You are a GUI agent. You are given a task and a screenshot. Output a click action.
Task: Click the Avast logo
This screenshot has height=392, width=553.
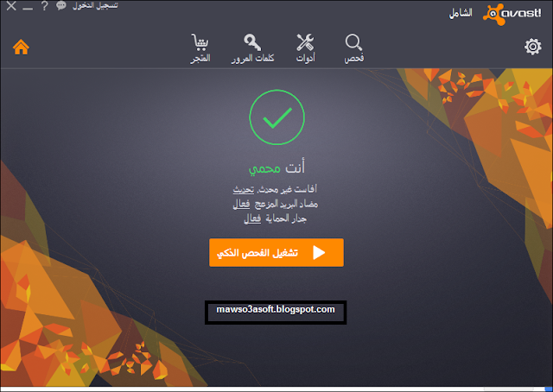pyautogui.click(x=512, y=14)
